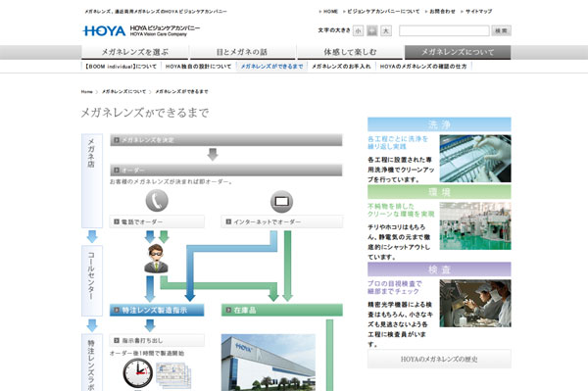Open the メガネレンズを選ぶ main tab
This screenshot has height=391, width=588.
point(135,52)
